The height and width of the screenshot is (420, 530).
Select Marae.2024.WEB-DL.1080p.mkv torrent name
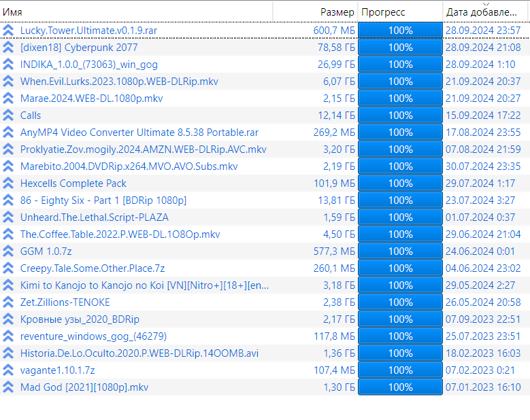pos(91,99)
